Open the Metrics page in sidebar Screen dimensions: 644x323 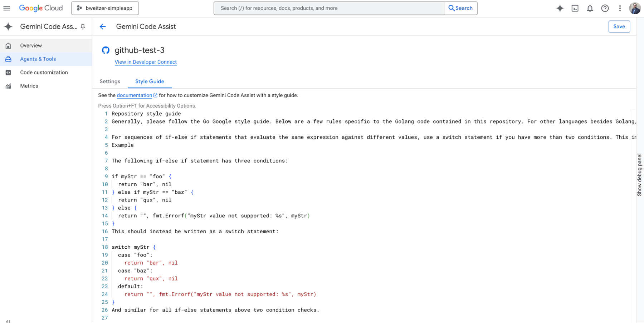(x=29, y=86)
